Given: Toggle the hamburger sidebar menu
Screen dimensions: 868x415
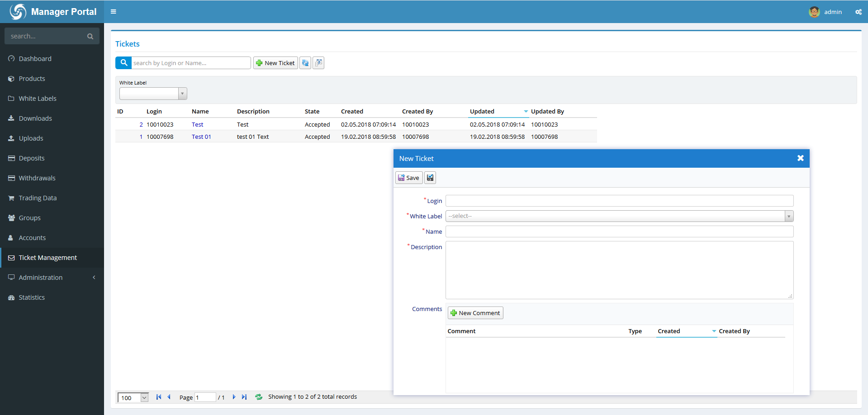Looking at the screenshot, I should (114, 12).
